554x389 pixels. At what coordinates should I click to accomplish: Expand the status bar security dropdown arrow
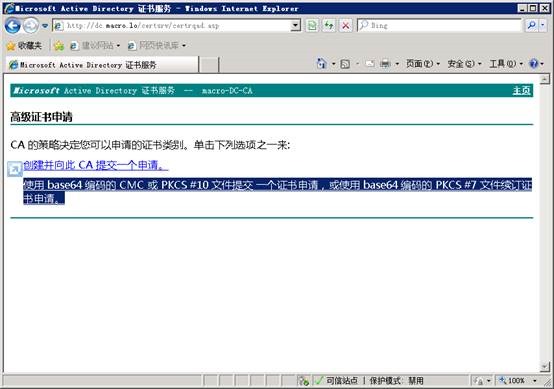(x=489, y=381)
